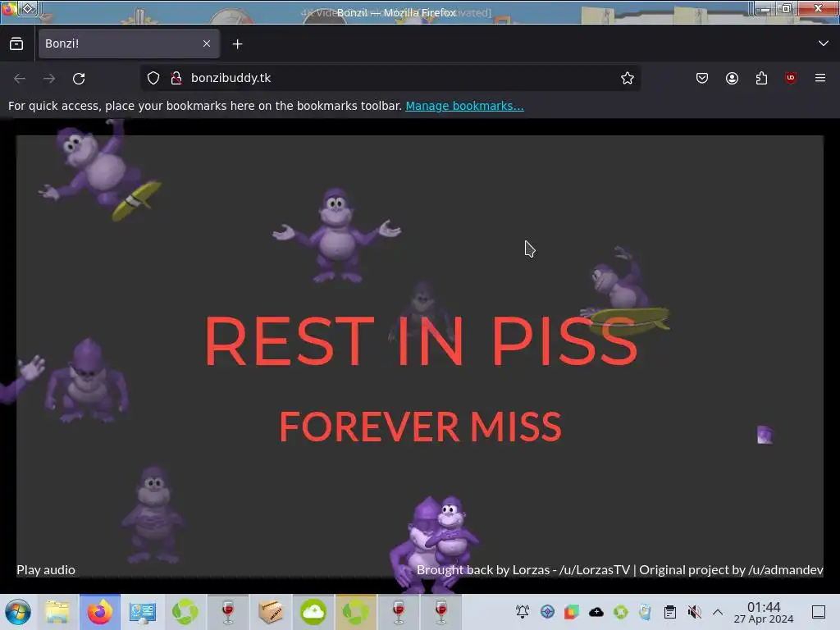Open the list of all tabs
Viewport: 840px width, 630px height.
[x=823, y=43]
